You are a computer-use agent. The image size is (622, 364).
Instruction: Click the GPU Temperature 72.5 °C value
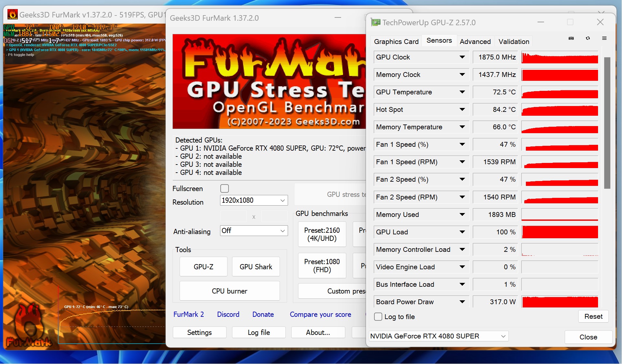495,92
